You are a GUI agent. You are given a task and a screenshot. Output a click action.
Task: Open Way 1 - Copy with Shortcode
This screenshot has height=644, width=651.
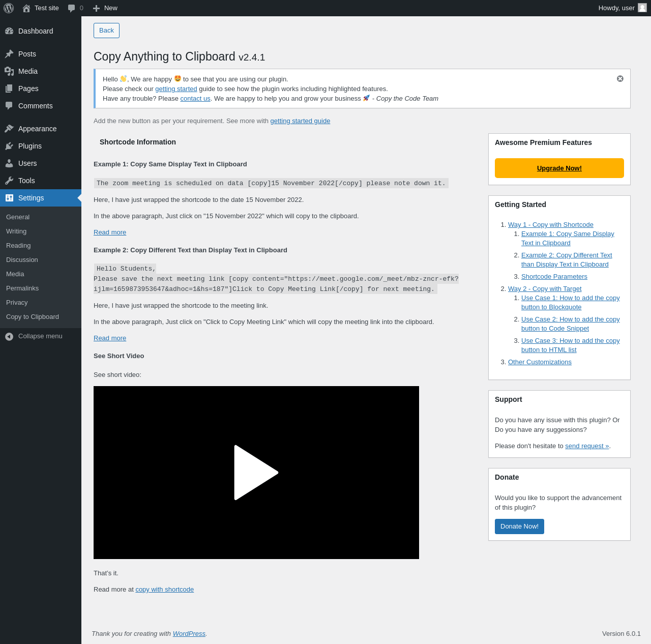coord(551,225)
